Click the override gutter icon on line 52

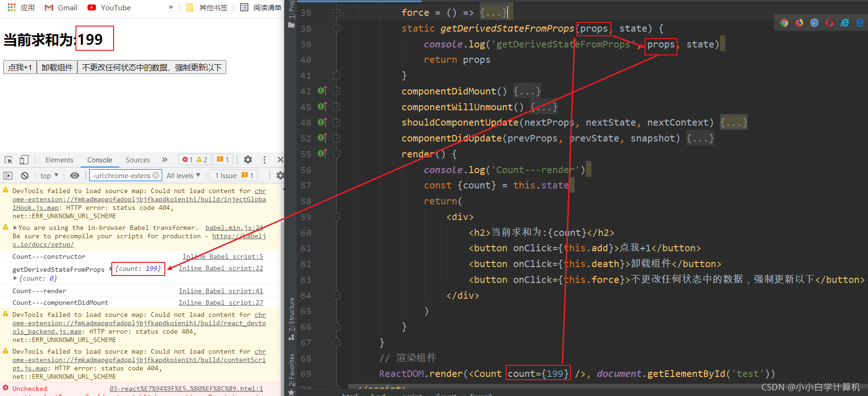point(322,138)
